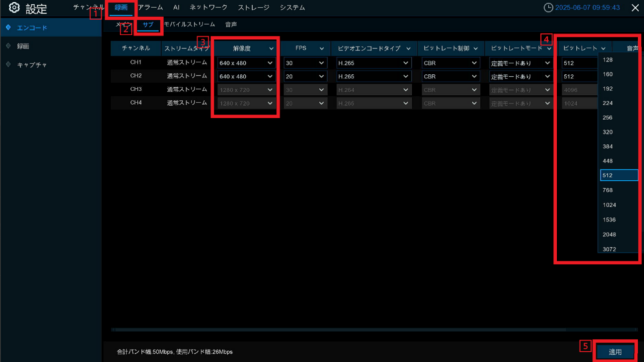Open the ネットワーク top menu
Image resolution: width=644 pixels, height=362 pixels.
tap(209, 8)
